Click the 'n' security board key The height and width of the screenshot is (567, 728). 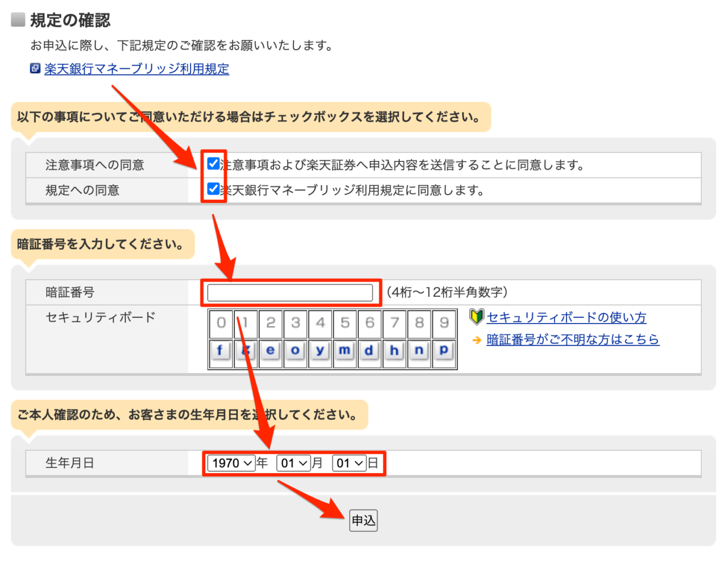[419, 350]
